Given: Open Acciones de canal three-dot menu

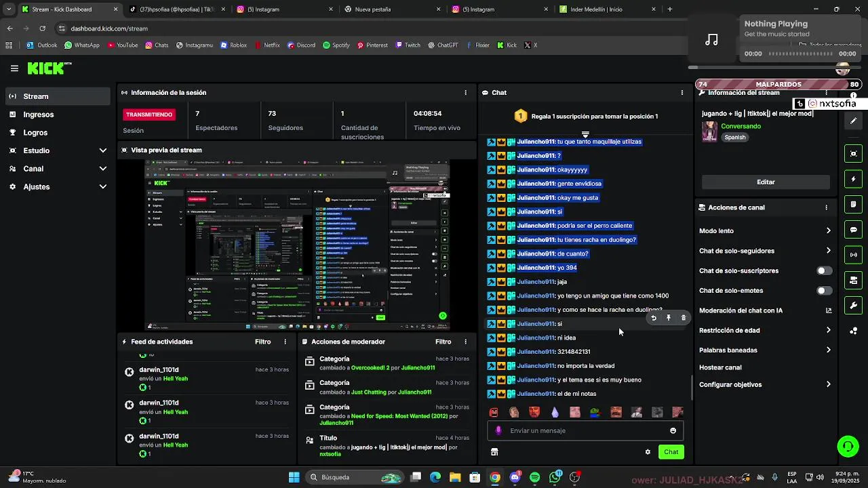Looking at the screenshot, I should [x=826, y=207].
